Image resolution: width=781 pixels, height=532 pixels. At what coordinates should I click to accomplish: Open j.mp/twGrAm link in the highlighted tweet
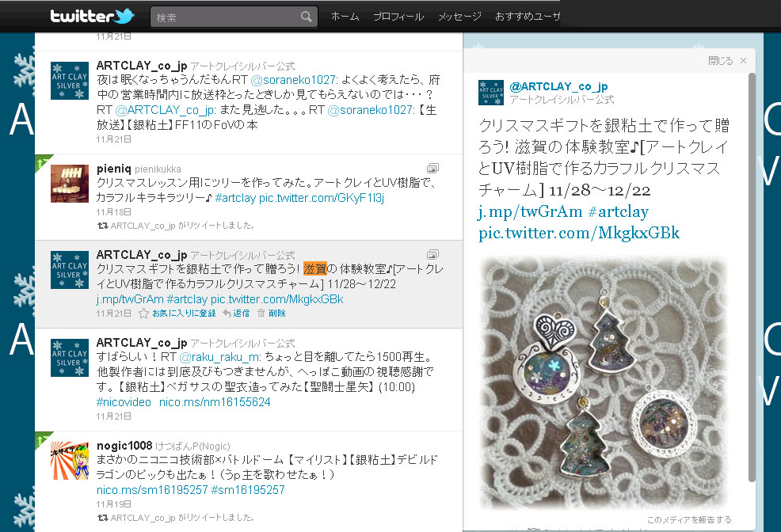click(x=130, y=299)
